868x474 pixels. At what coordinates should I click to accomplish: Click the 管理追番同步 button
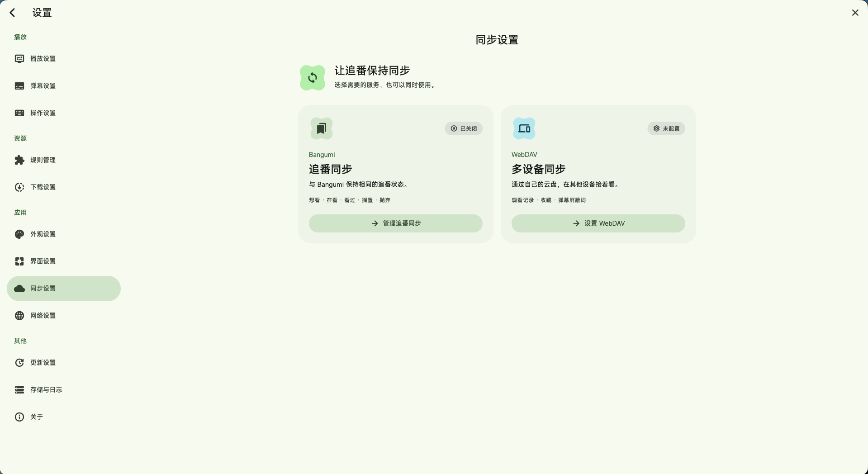[x=396, y=223]
